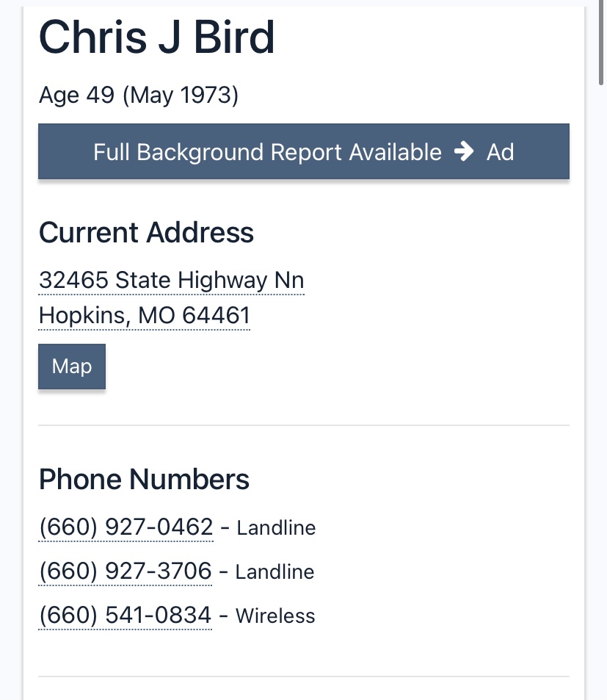Open the (660) 927-3706 phone number link
Screen dimensions: 607x700
click(126, 571)
